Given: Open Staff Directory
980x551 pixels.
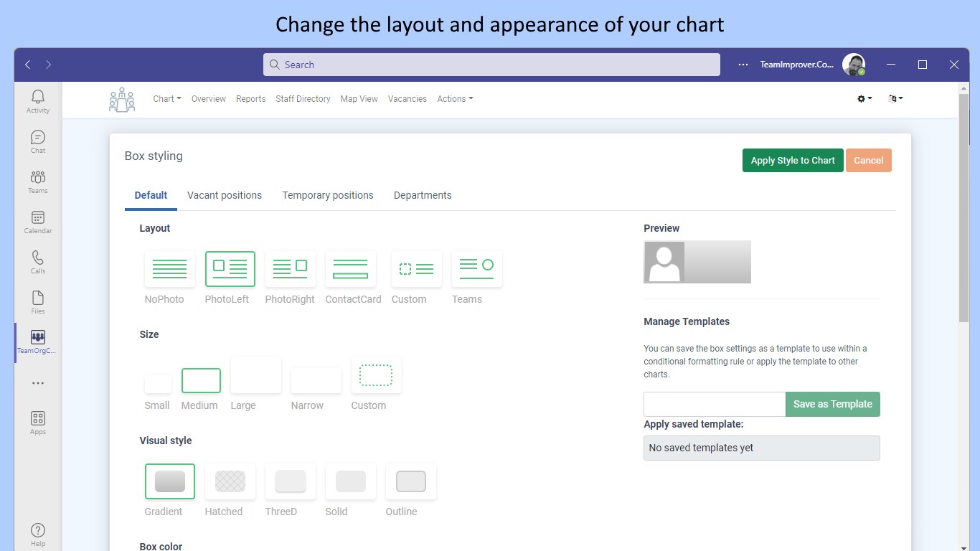Looking at the screenshot, I should coord(303,99).
